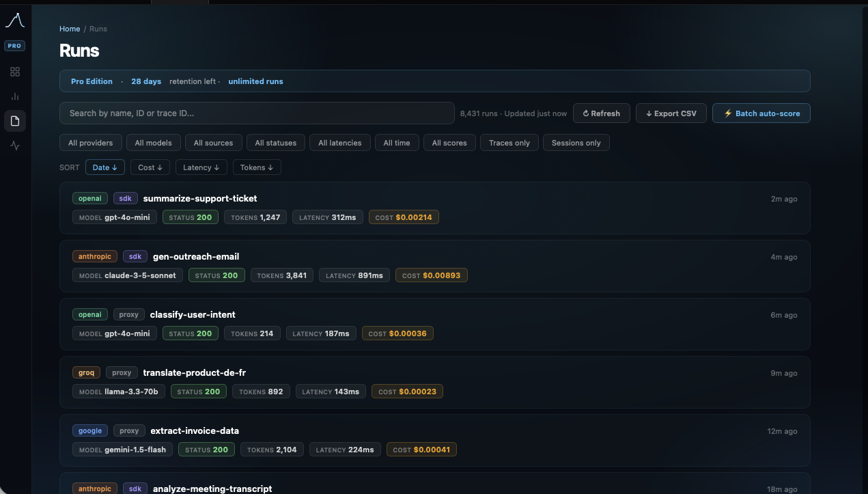Open the All scores filter
Screen dimensions: 868x494
449,143
